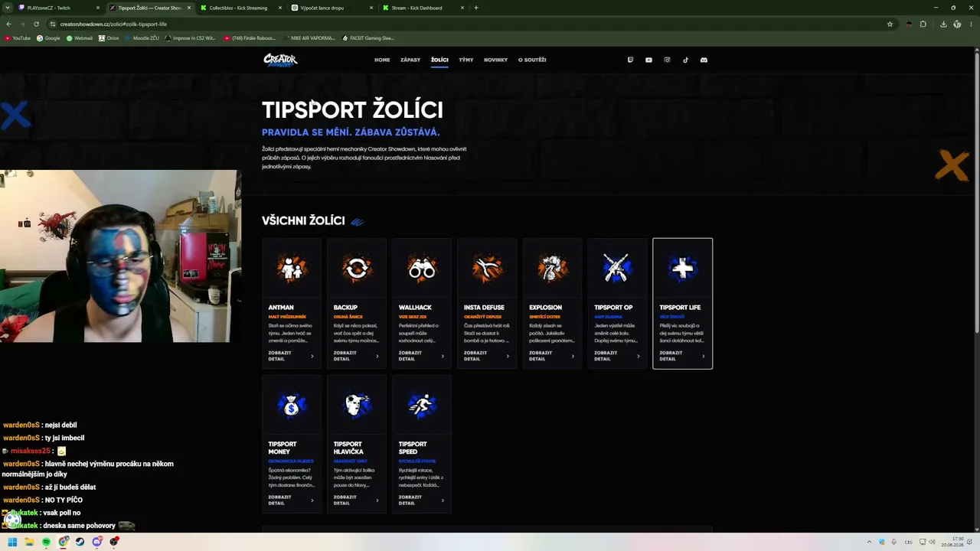Open the YouTube bookmark
Screen dimensions: 980x551
18,37
